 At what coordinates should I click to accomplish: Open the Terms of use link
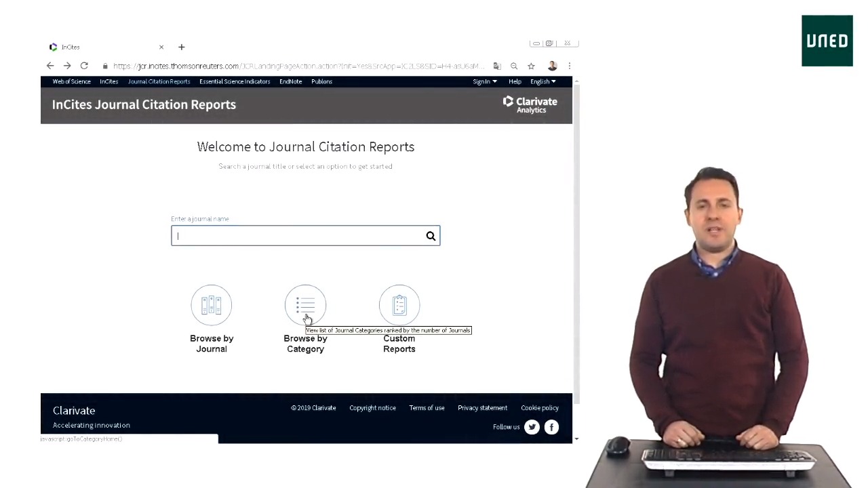point(427,408)
